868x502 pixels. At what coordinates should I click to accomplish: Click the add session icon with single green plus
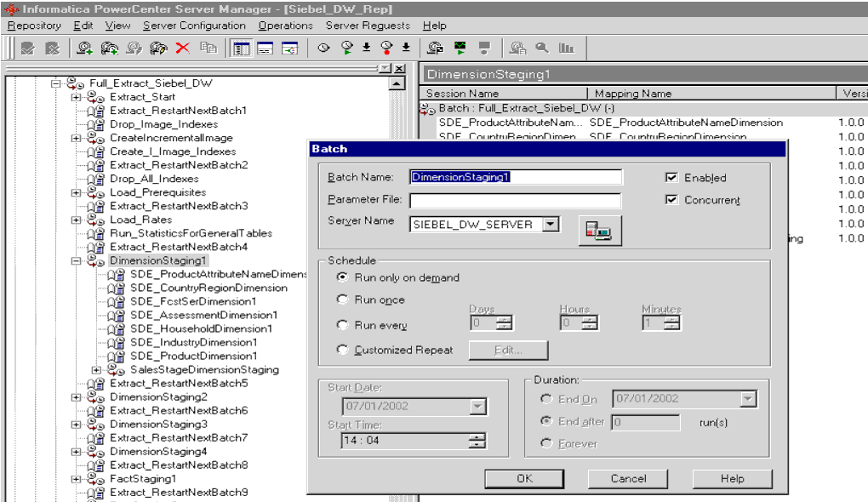click(x=85, y=48)
